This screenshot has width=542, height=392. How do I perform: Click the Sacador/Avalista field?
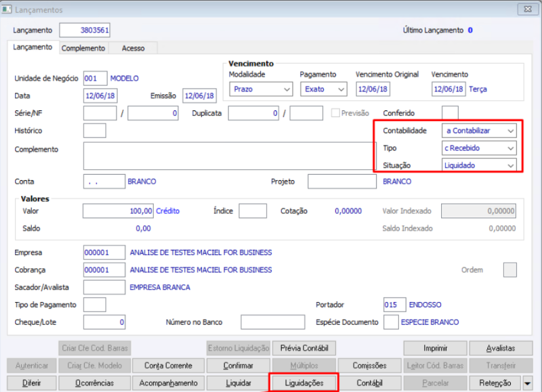coord(104,287)
